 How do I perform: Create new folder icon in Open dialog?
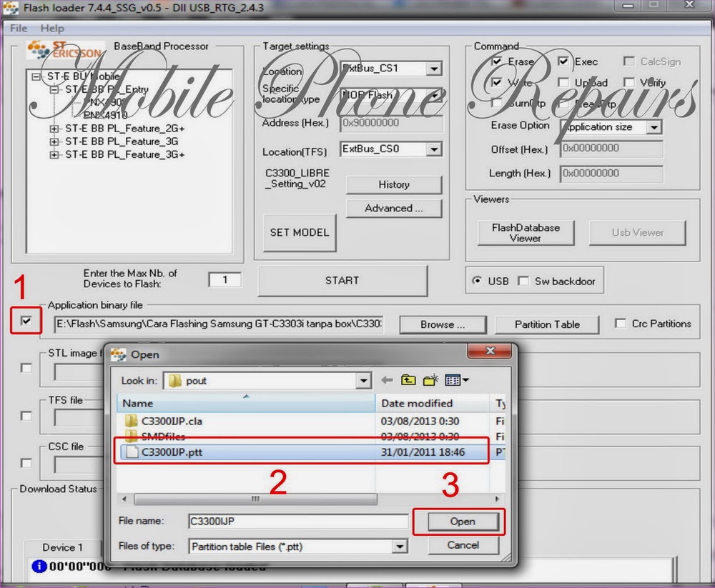coord(430,379)
